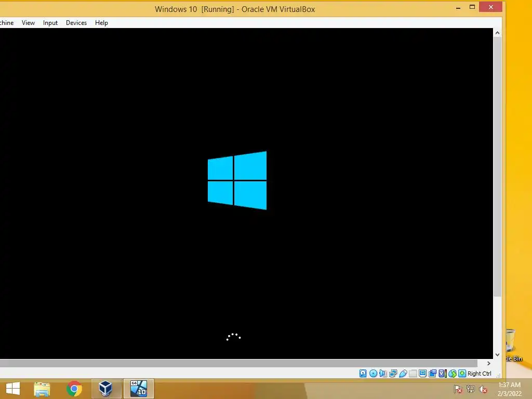Screen dimensions: 532x399
Task: Click the VirtualBox window title bar text
Action: point(235,9)
